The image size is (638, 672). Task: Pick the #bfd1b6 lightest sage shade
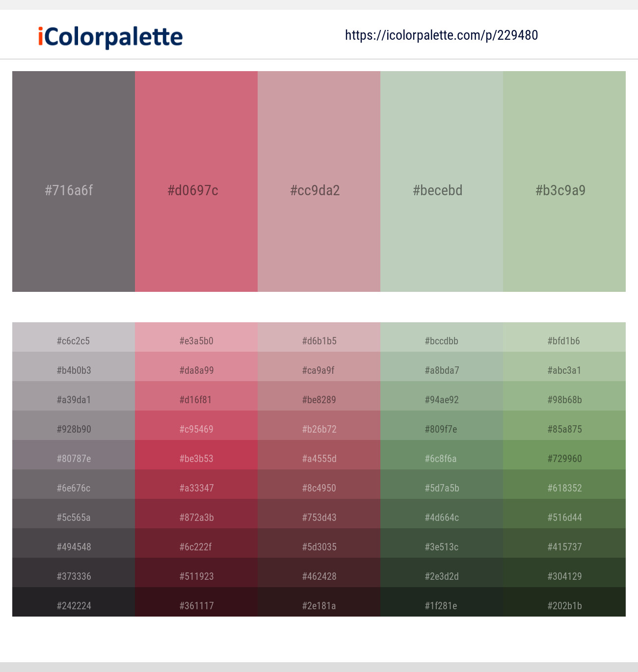point(564,337)
